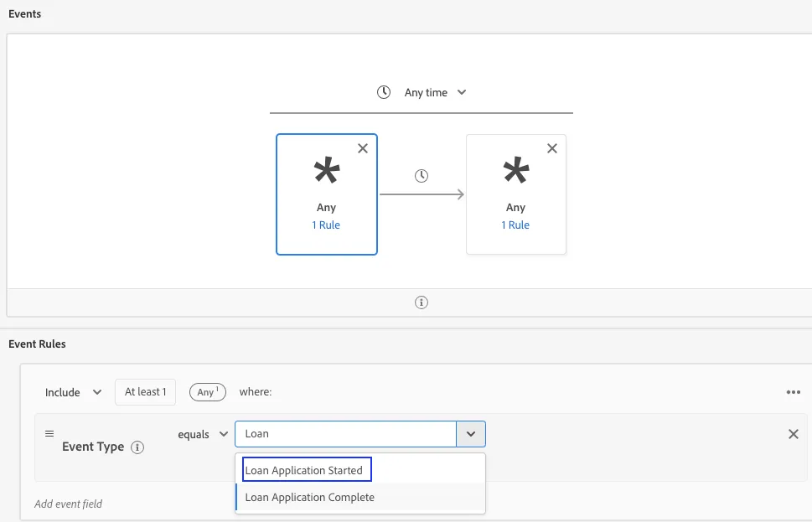Click the At least 1 button

pyautogui.click(x=146, y=392)
